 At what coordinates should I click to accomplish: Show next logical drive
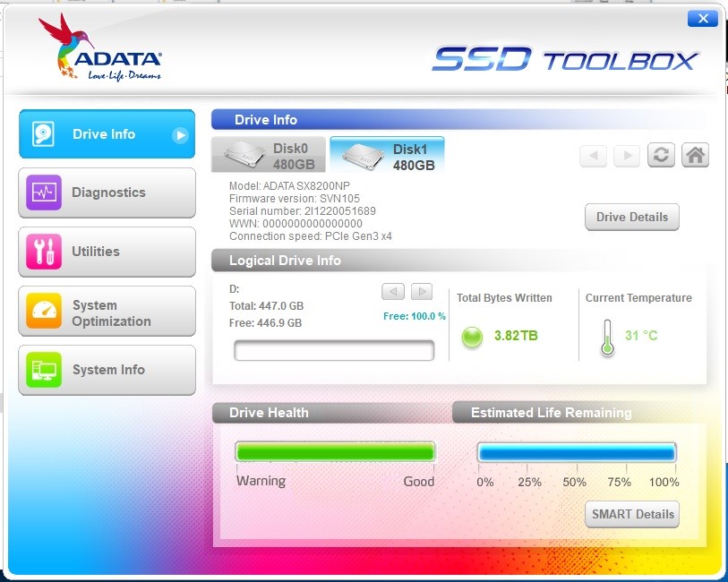(x=422, y=292)
